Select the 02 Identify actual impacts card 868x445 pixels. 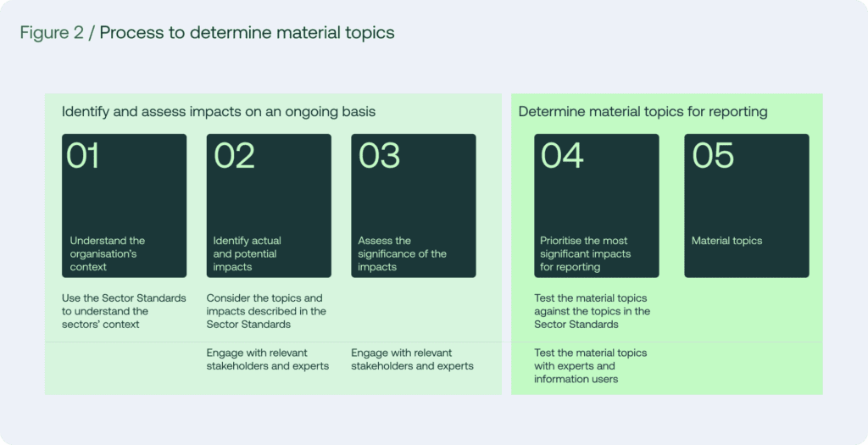click(x=269, y=205)
